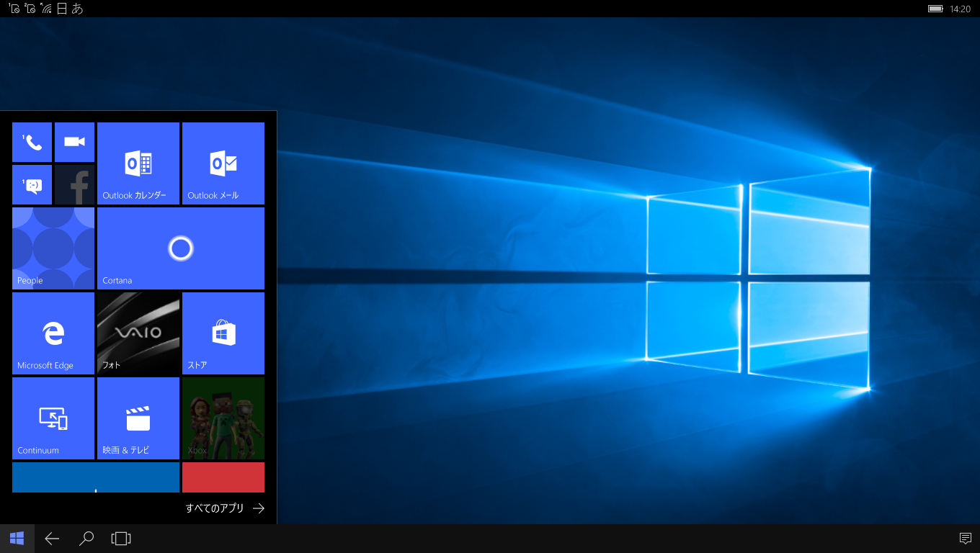The height and width of the screenshot is (553, 980).
Task: Open the search magnifier icon
Action: [86, 539]
